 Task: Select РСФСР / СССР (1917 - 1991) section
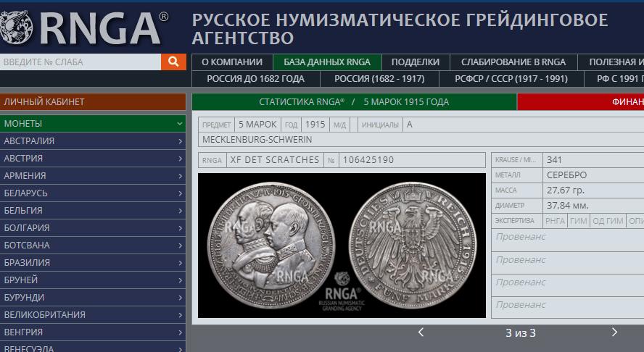click(x=511, y=79)
